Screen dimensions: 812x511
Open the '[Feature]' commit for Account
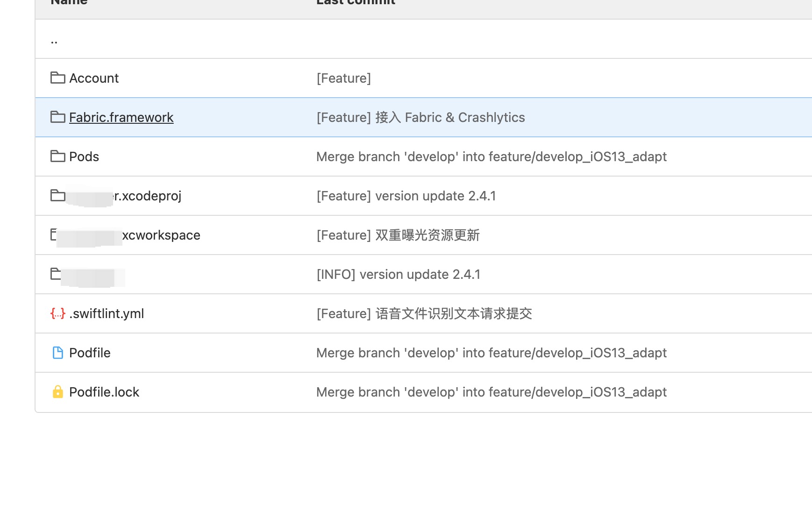[344, 78]
